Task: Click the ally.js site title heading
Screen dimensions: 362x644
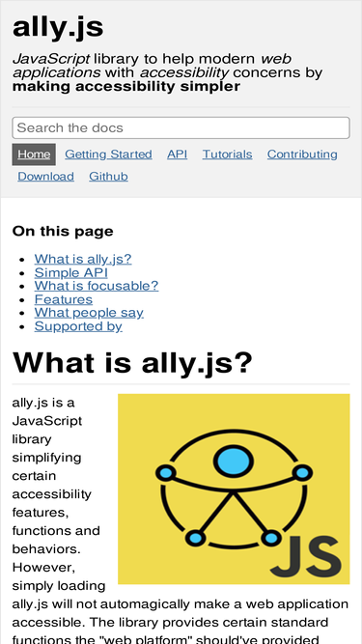Action: point(58,27)
